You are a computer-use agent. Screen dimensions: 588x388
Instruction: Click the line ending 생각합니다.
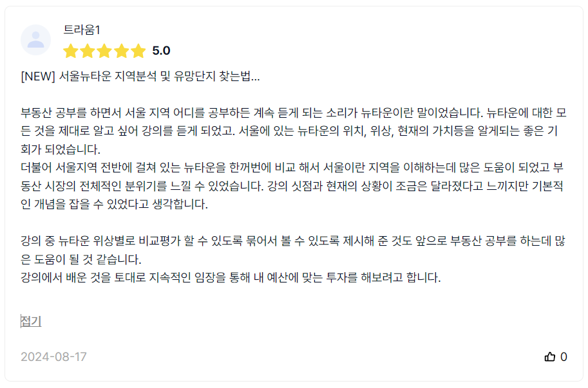pos(114,204)
